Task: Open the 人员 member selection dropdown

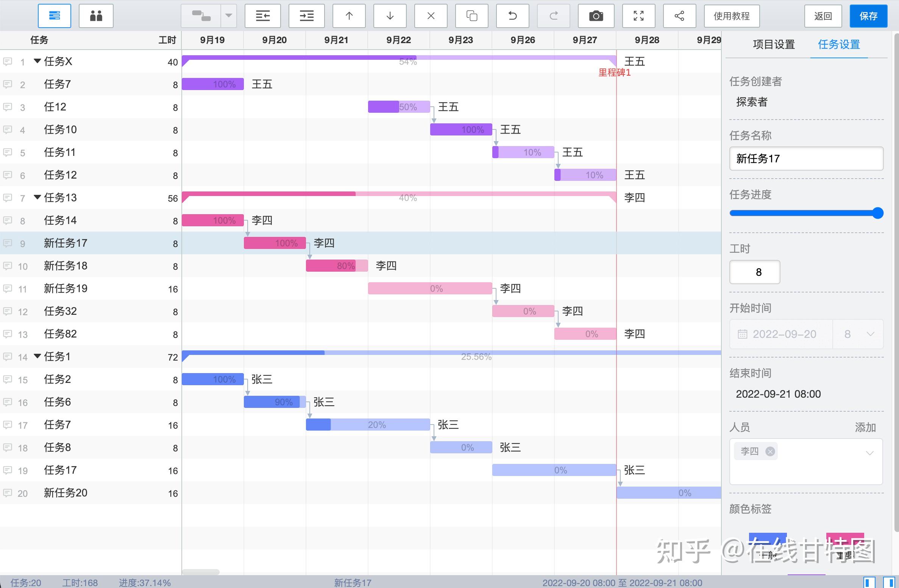Action: tap(870, 453)
